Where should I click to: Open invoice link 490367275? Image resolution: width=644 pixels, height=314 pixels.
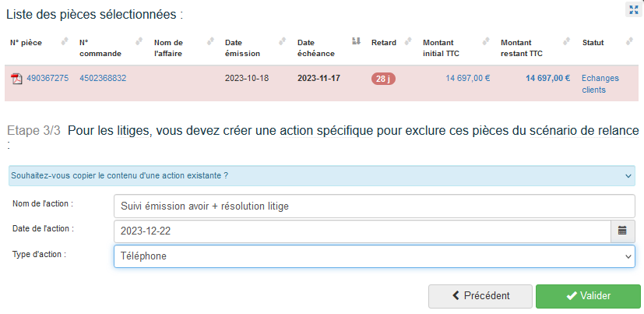[x=48, y=78]
